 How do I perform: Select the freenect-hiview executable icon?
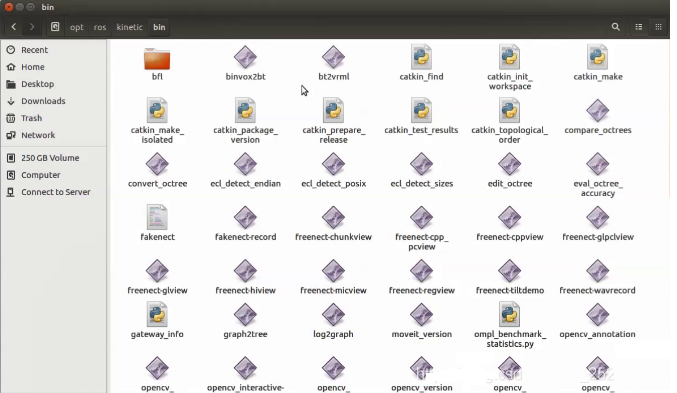tap(245, 271)
